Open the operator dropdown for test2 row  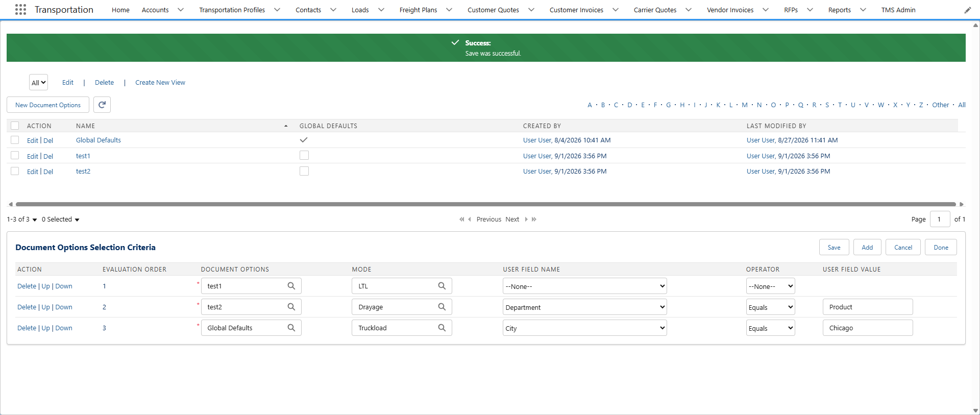(770, 307)
